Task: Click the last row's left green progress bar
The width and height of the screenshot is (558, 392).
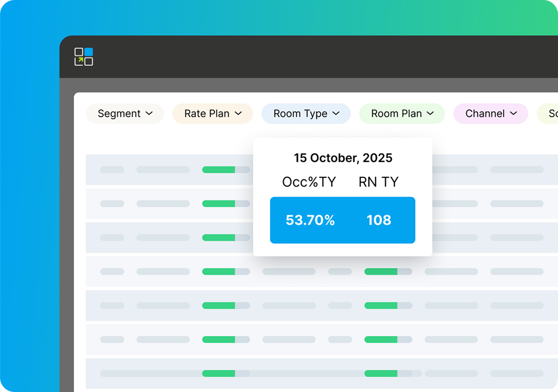Action: [x=219, y=373]
